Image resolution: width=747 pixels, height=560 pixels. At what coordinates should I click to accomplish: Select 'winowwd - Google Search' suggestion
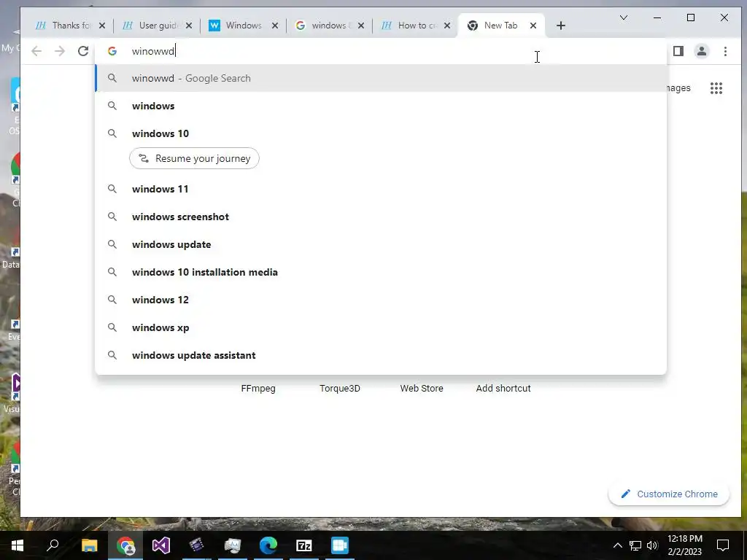(381, 78)
